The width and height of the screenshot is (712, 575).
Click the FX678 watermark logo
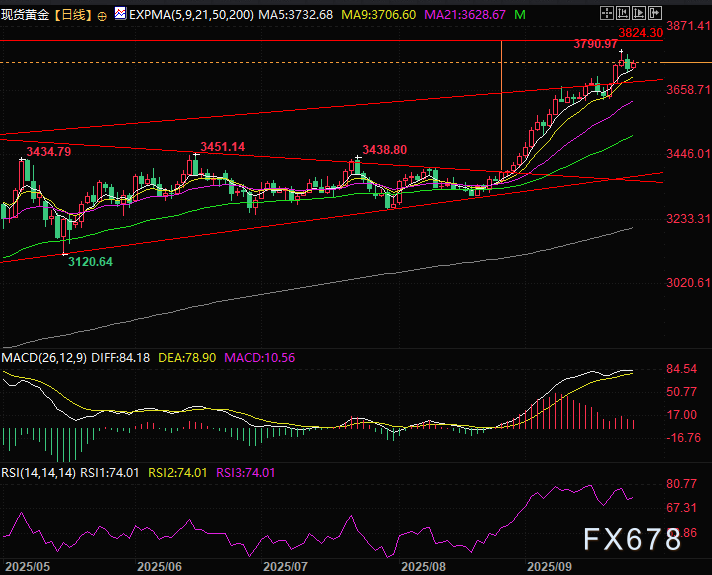[x=633, y=540]
